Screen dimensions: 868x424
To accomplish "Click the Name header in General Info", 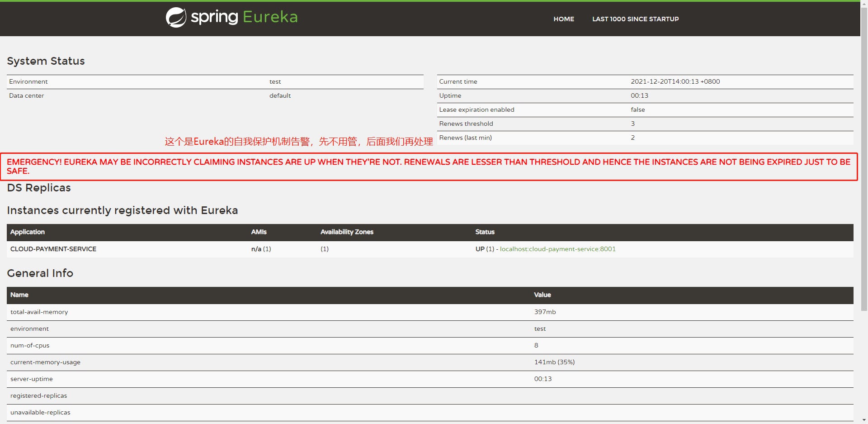I will click(19, 295).
